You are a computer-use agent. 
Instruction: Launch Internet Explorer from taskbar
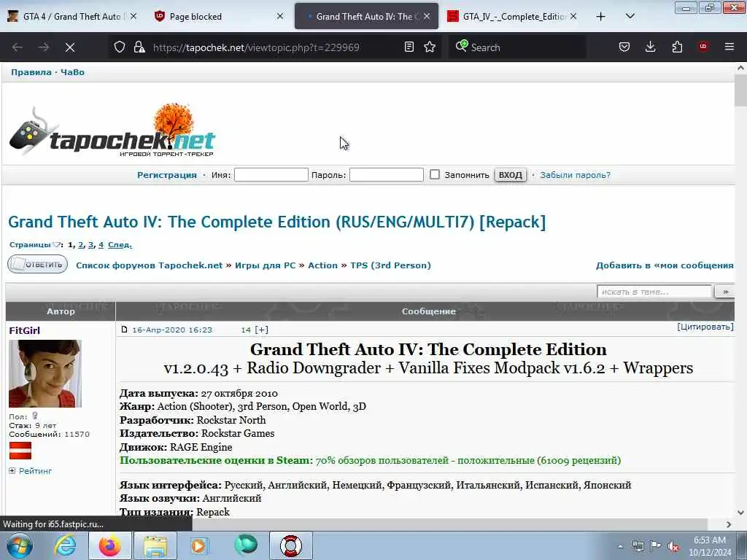pyautogui.click(x=65, y=545)
